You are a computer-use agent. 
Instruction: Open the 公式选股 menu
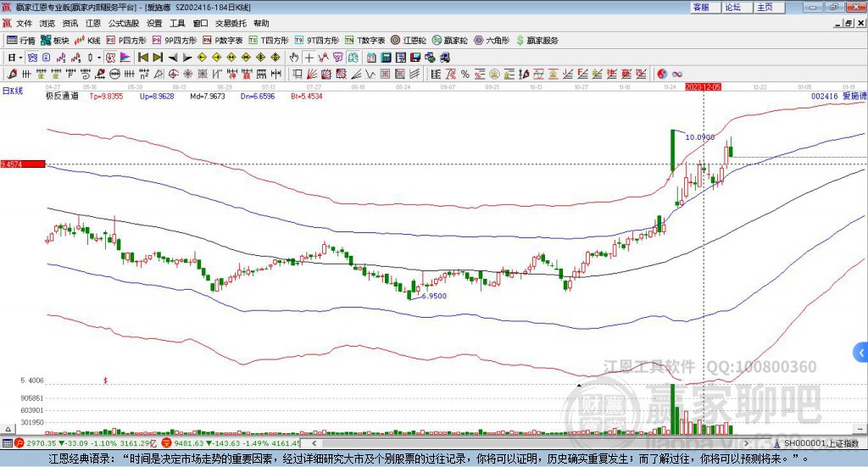pyautogui.click(x=124, y=23)
